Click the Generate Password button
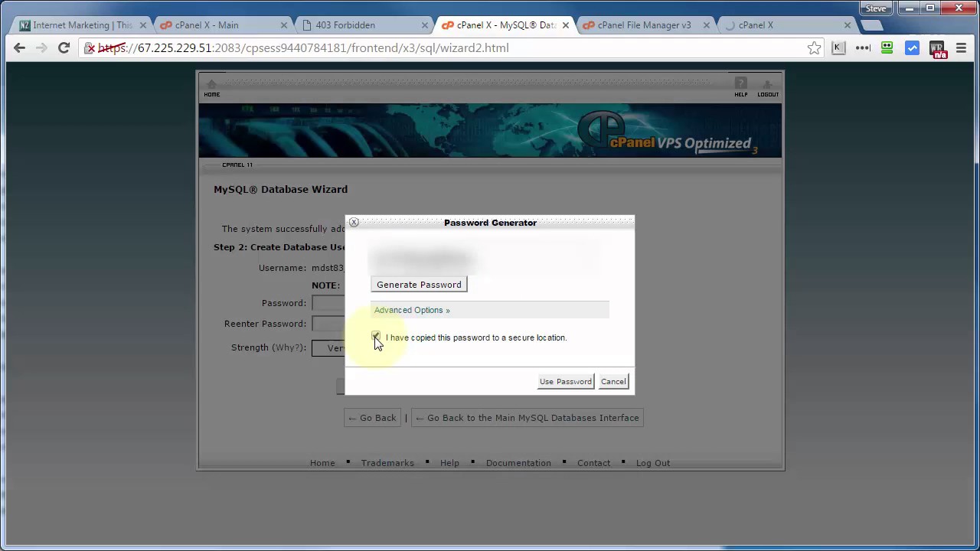The image size is (980, 551). (x=419, y=285)
